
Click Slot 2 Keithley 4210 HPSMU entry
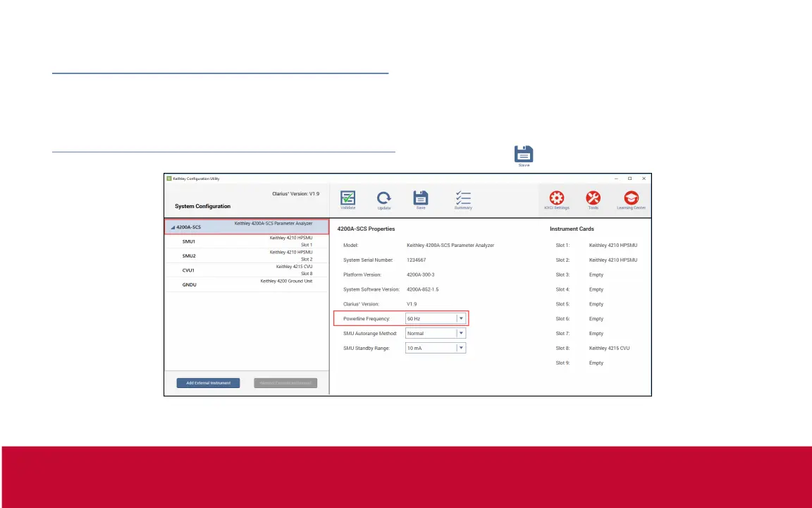pyautogui.click(x=613, y=260)
